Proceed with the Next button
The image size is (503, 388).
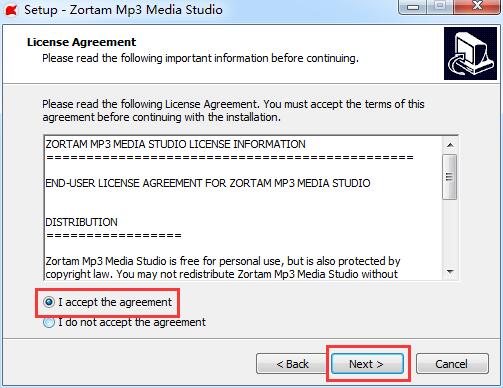(367, 364)
